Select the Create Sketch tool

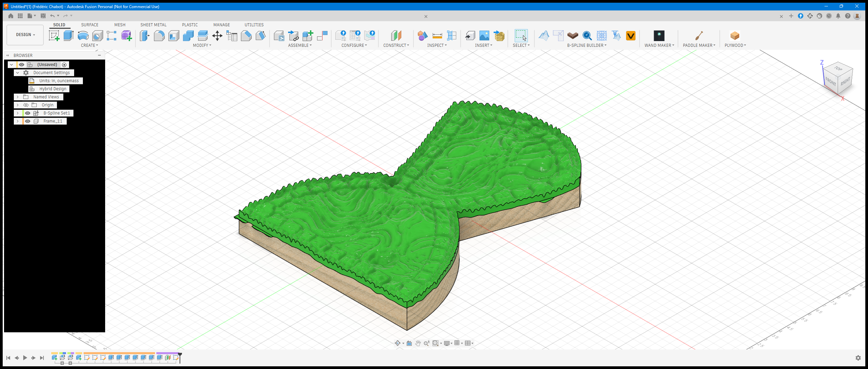54,36
